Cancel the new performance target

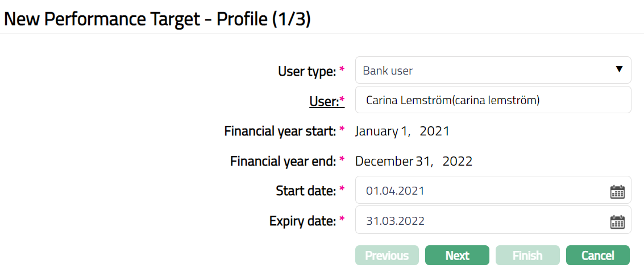pos(597,256)
